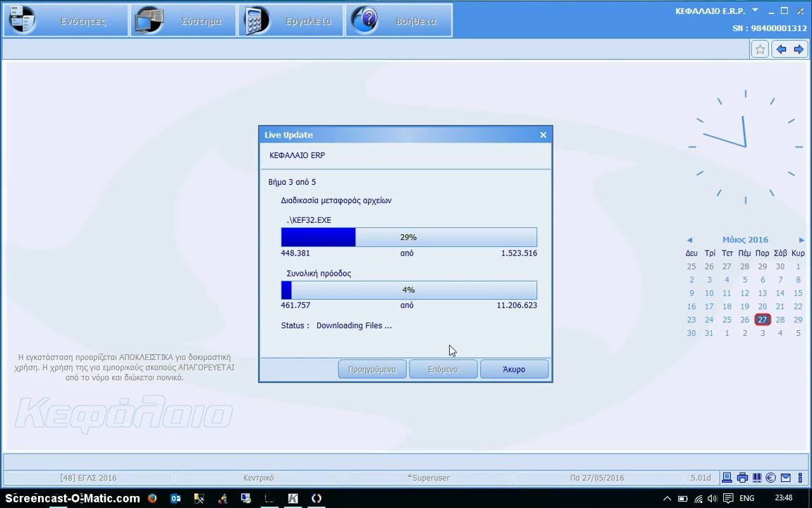Viewport: 812px width, 508px height.
Task: Click the Κεντρικό status bar field
Action: point(259,478)
